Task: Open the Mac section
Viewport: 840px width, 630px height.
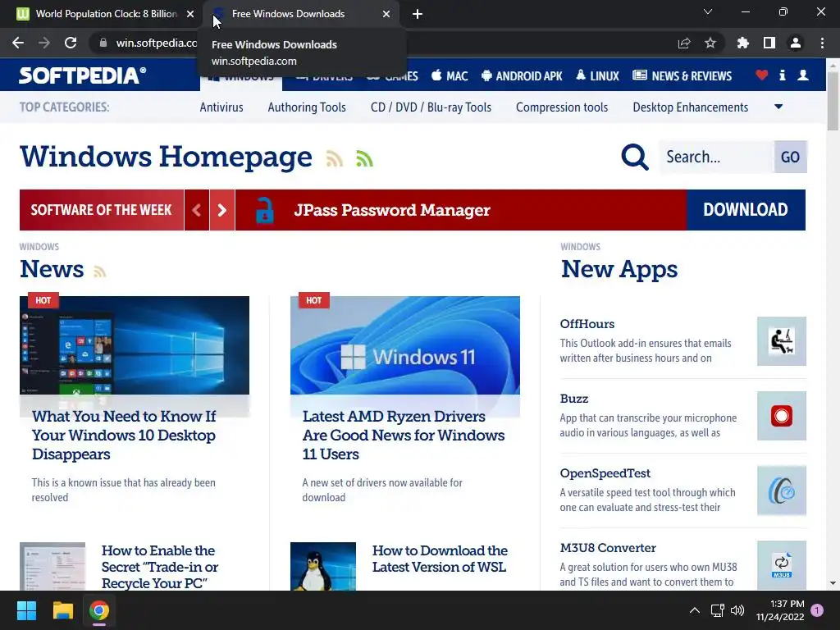Action: click(x=450, y=75)
